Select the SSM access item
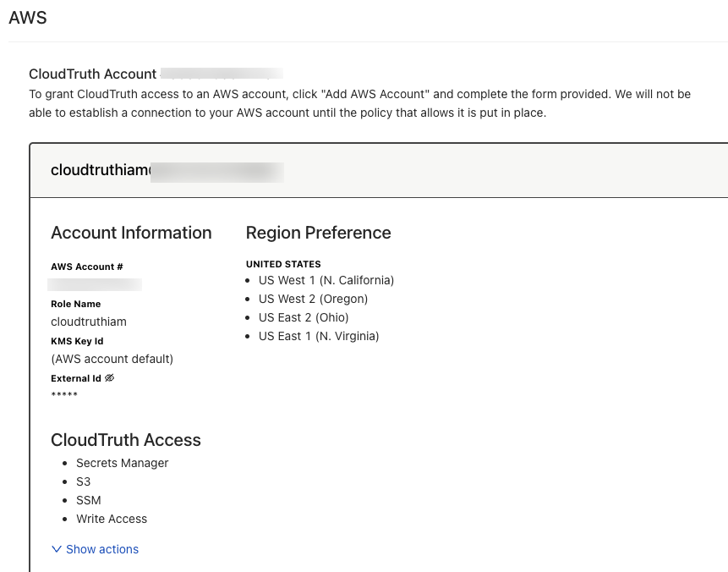Viewport: 728px width, 572px height. click(x=89, y=500)
